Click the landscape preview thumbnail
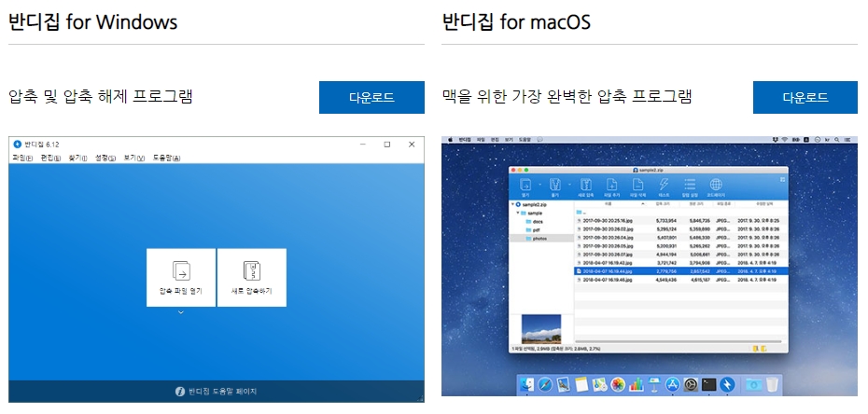Viewport: 868px width, 414px height. click(541, 329)
